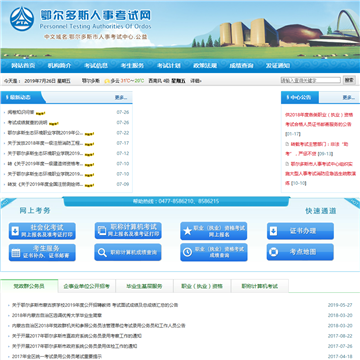Open 考试信息 navigation item
360x360 pixels.
(96, 66)
